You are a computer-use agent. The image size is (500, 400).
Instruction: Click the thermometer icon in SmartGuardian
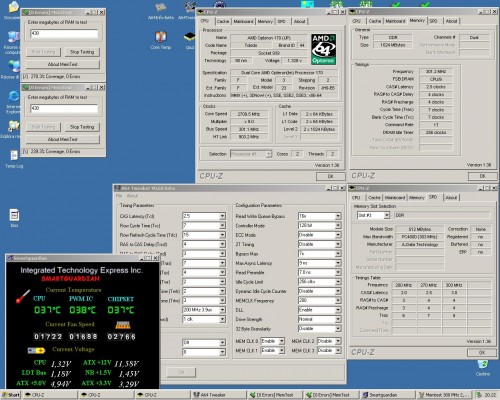pos(23,296)
